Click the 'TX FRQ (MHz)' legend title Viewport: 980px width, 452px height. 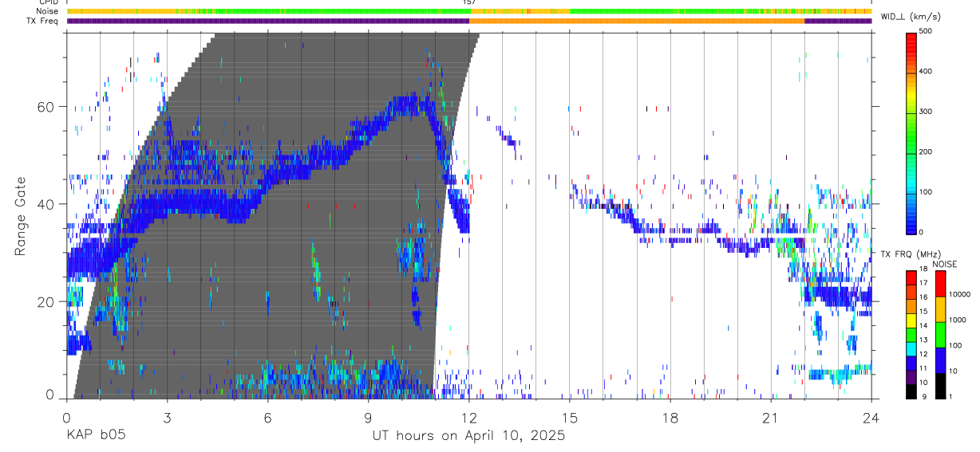click(910, 254)
